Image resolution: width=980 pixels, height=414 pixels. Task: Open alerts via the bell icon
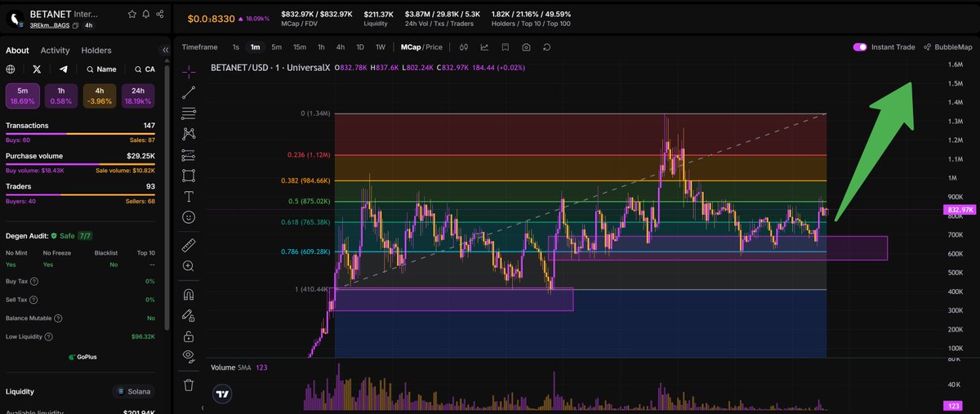pos(145,15)
